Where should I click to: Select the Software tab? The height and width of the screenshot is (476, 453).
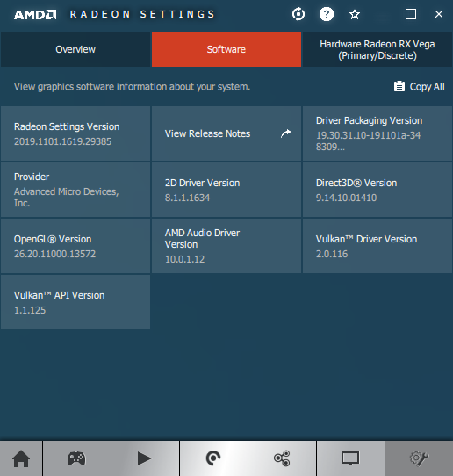tap(226, 49)
